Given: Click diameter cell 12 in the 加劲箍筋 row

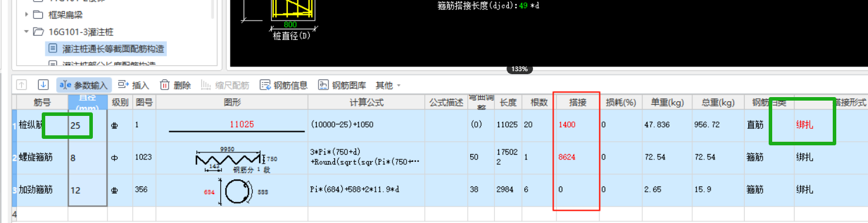Looking at the screenshot, I should pyautogui.click(x=88, y=190).
